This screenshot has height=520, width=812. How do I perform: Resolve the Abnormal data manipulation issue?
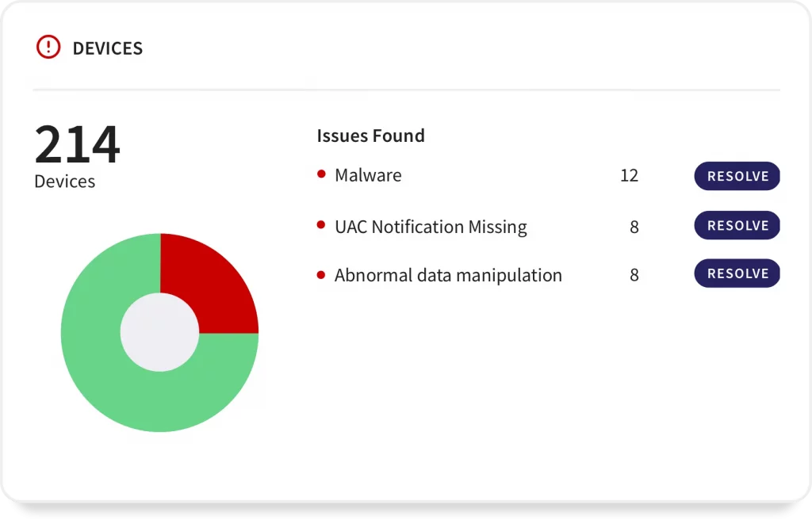[x=737, y=273]
